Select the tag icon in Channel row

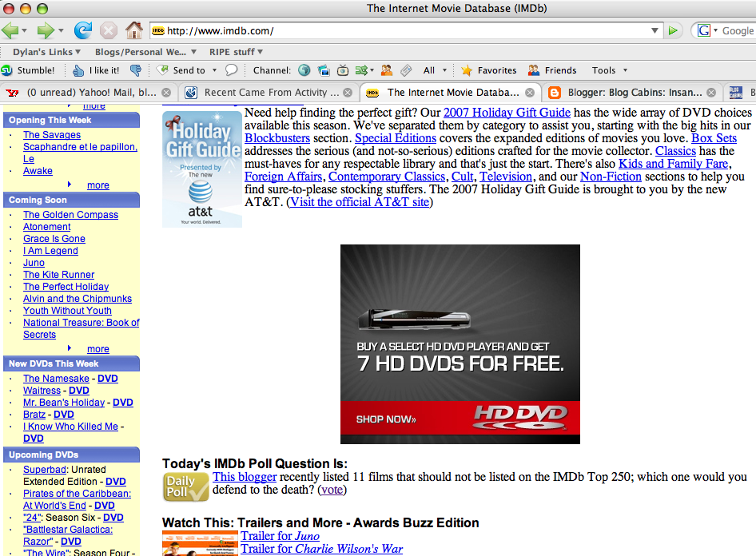(x=407, y=70)
